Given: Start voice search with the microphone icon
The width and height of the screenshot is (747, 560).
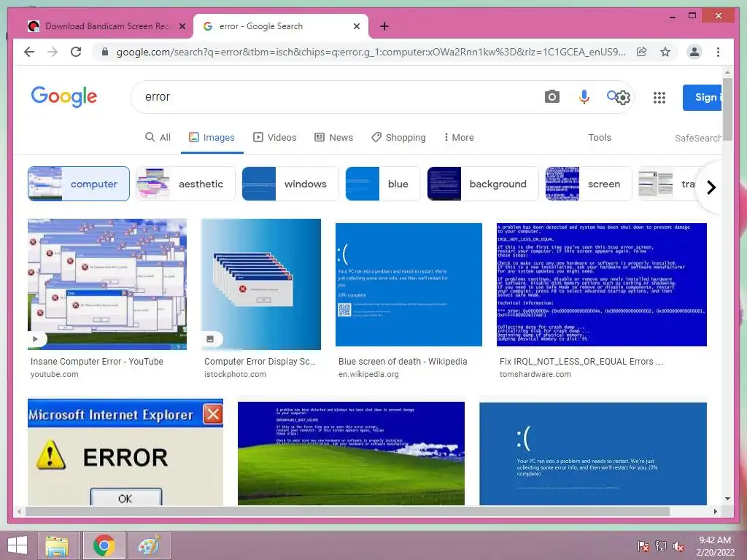Looking at the screenshot, I should pos(584,97).
